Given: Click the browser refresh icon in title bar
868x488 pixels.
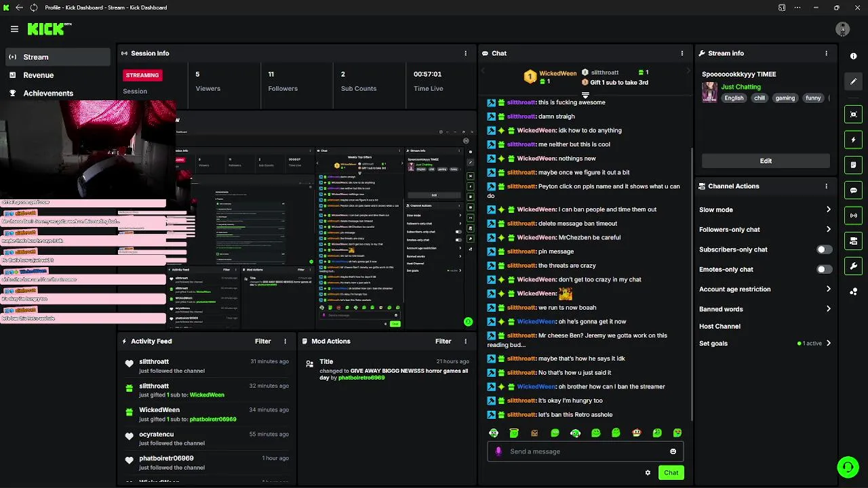Looking at the screenshot, I should tap(33, 7).
